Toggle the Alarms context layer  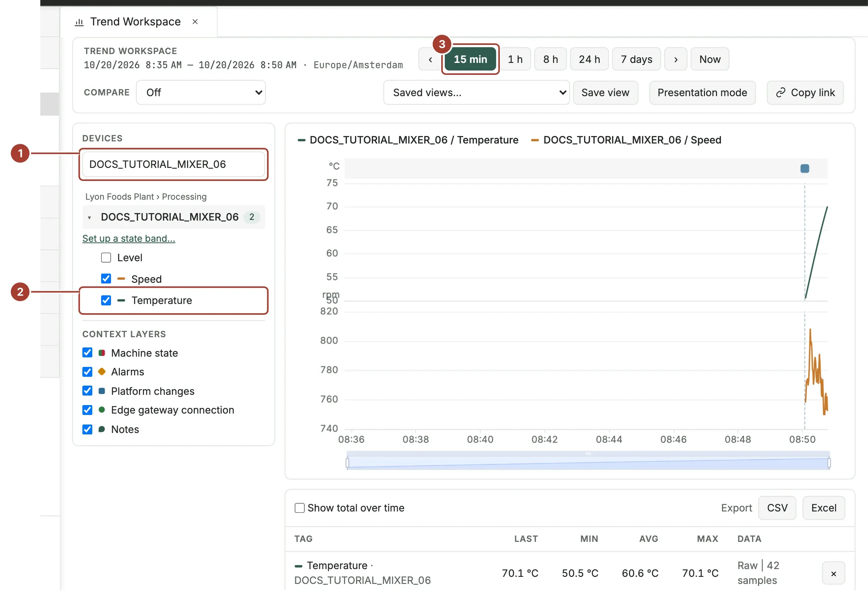click(x=87, y=372)
